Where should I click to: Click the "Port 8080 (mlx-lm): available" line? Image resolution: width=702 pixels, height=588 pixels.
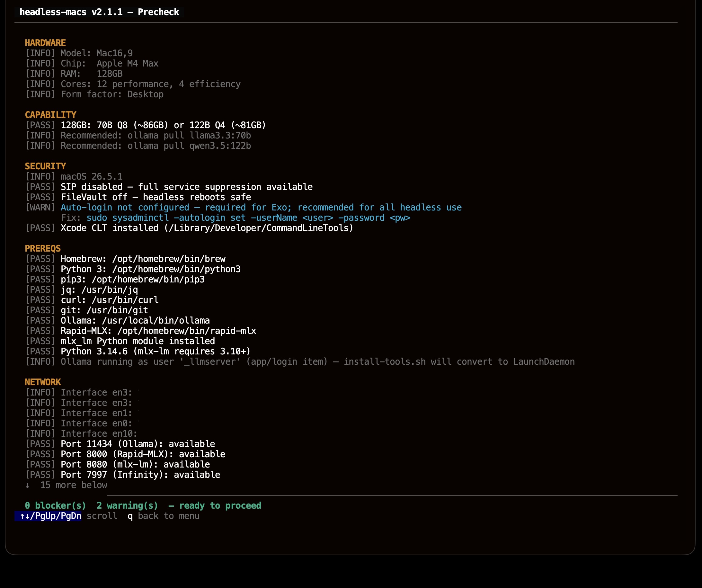click(x=118, y=465)
